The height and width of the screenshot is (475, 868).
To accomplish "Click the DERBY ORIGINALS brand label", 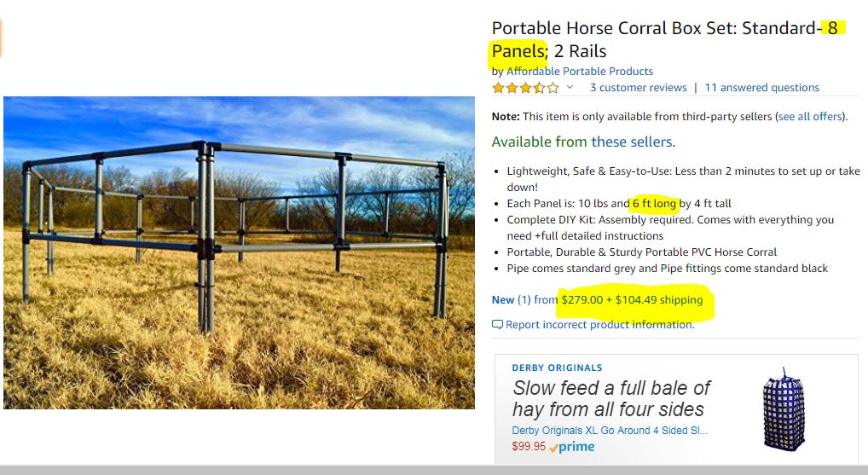I will coord(557,368).
